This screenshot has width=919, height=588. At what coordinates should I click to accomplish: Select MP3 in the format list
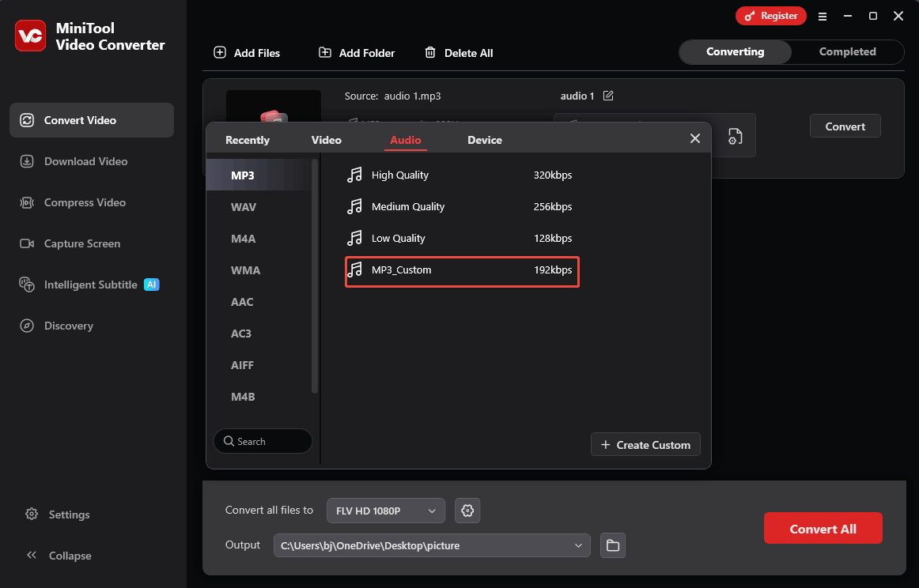[x=259, y=175]
